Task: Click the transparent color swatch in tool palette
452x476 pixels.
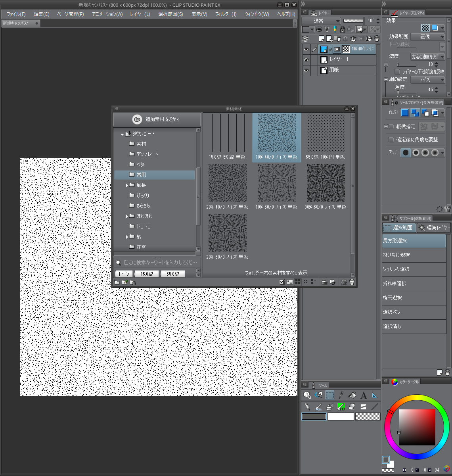Action: tap(368, 416)
